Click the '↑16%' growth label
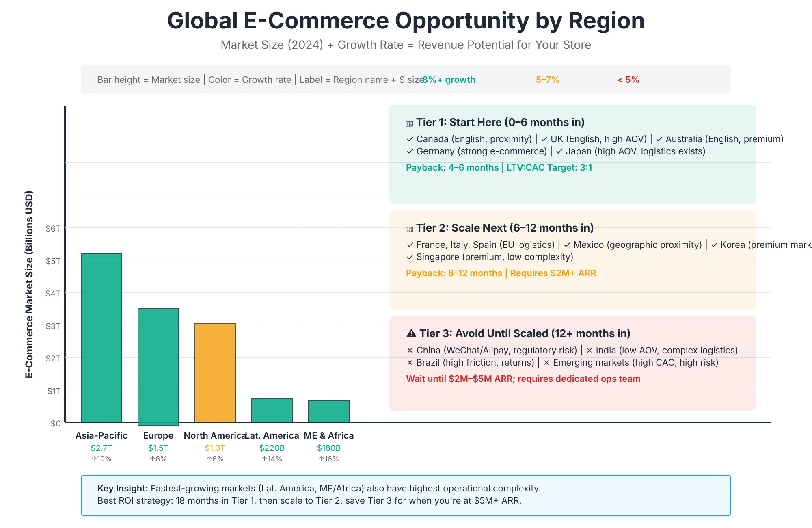 [x=329, y=459]
